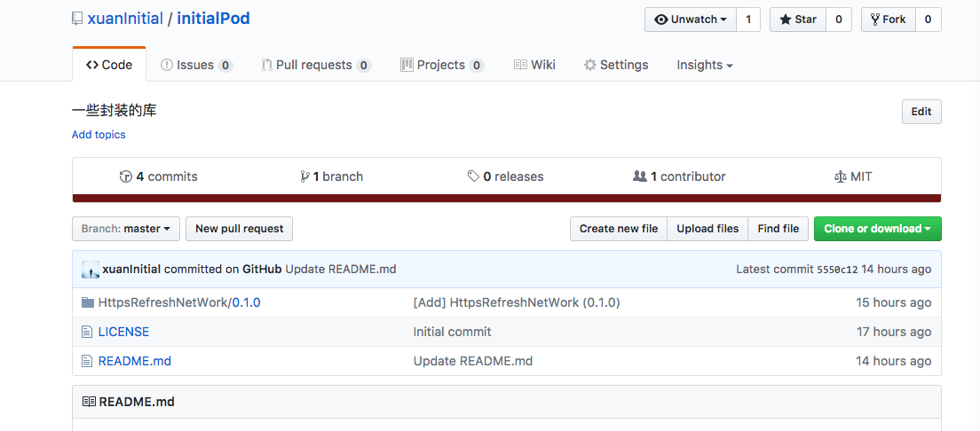Click the Edit description button
The width and height of the screenshot is (980, 431).
tap(921, 112)
